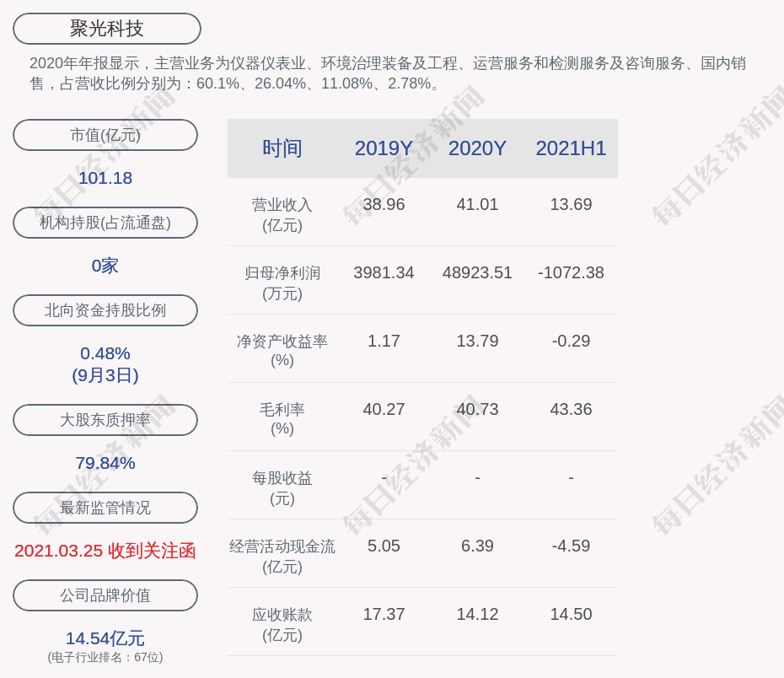784x678 pixels.
Task: Select 2019Y gross margin value 40.27
Action: (384, 410)
